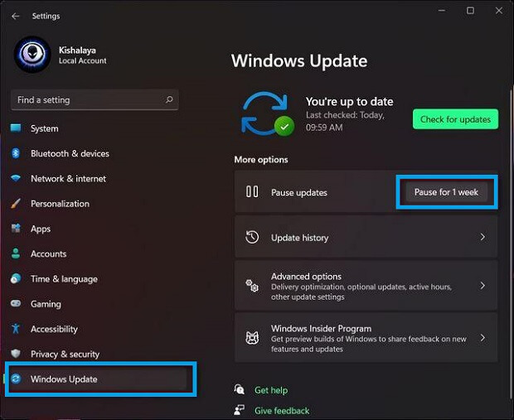Click the Get help headset icon
Viewport: 514px width, 420px height.
pyautogui.click(x=239, y=389)
